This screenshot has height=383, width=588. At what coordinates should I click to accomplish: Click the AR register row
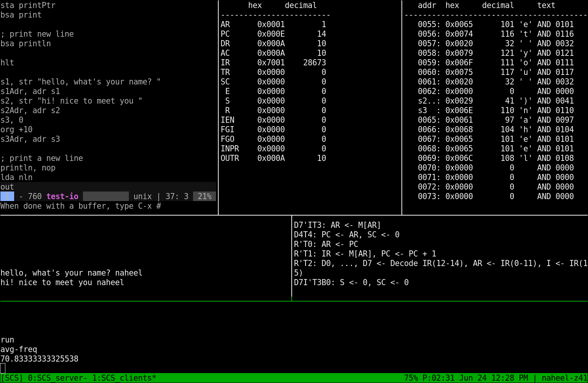(273, 24)
